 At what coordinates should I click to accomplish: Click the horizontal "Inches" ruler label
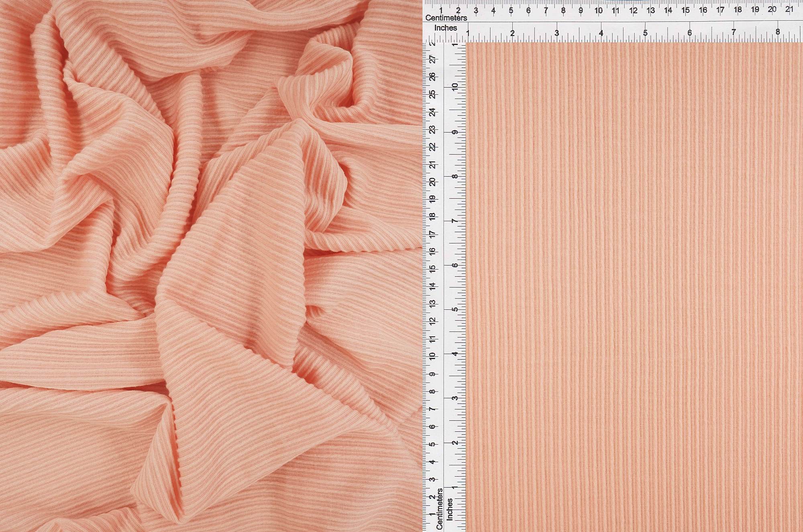446,28
